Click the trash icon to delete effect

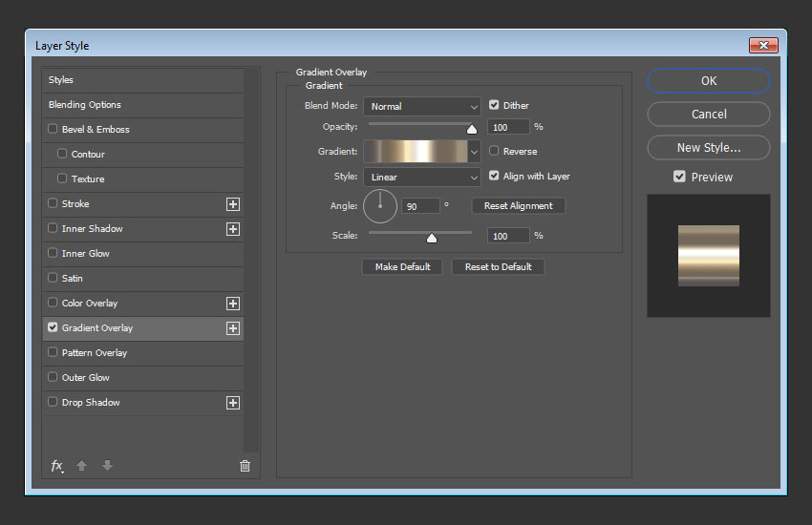click(x=245, y=466)
